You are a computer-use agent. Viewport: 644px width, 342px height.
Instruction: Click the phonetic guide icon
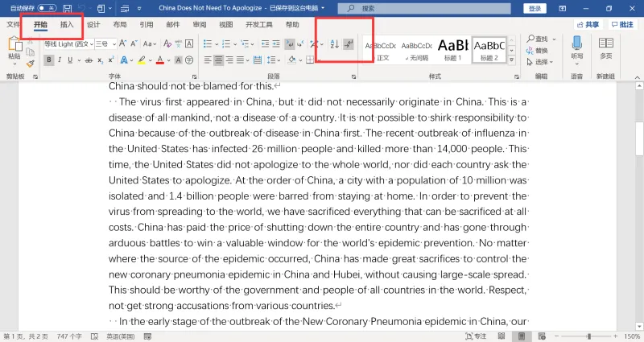click(x=178, y=43)
